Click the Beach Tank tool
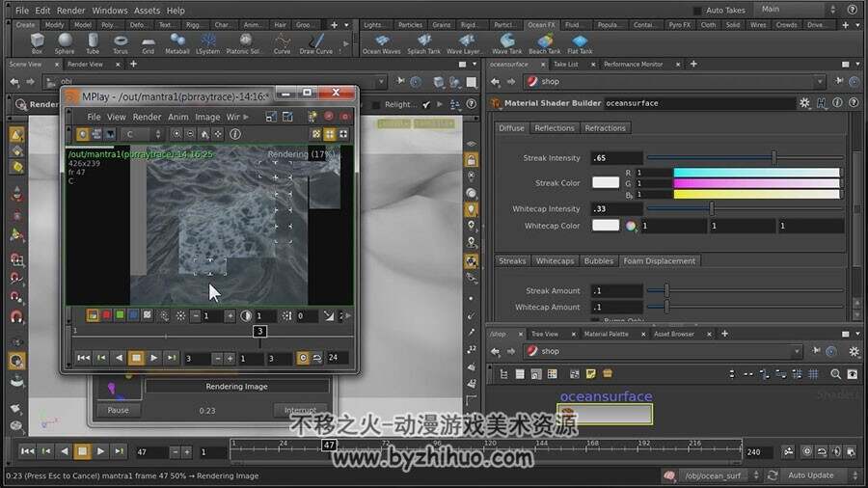Viewport: 868px width, 488px height. point(545,43)
